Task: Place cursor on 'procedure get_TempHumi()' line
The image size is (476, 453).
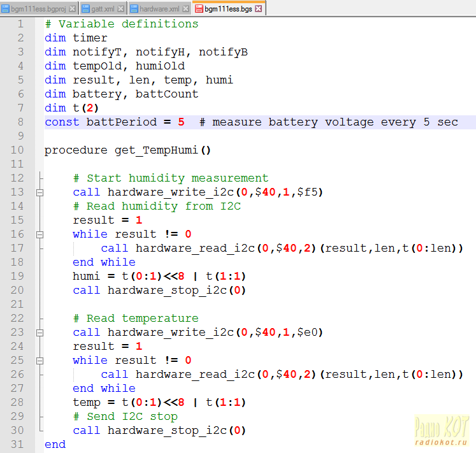Action: (x=127, y=150)
